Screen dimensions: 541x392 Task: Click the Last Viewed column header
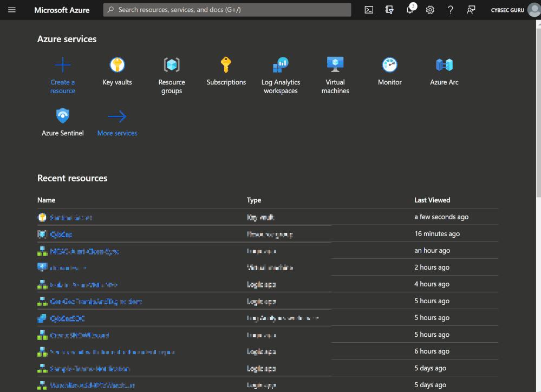pyautogui.click(x=432, y=200)
